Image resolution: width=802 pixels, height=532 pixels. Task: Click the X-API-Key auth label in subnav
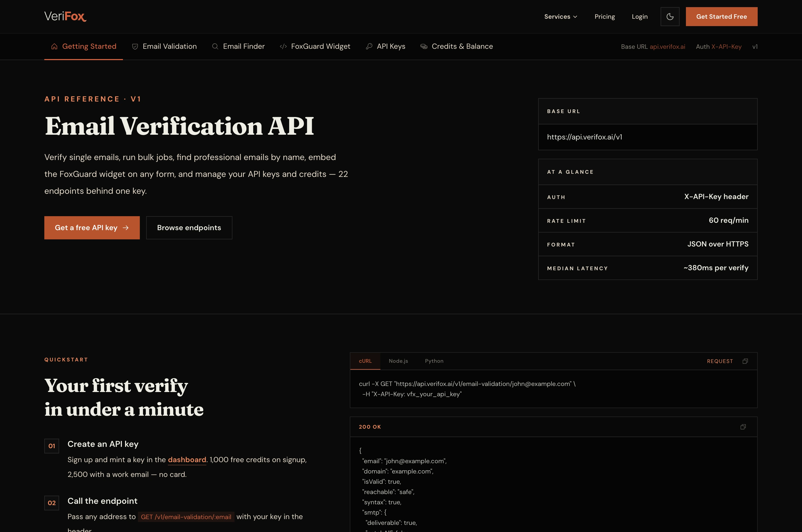[x=726, y=47]
